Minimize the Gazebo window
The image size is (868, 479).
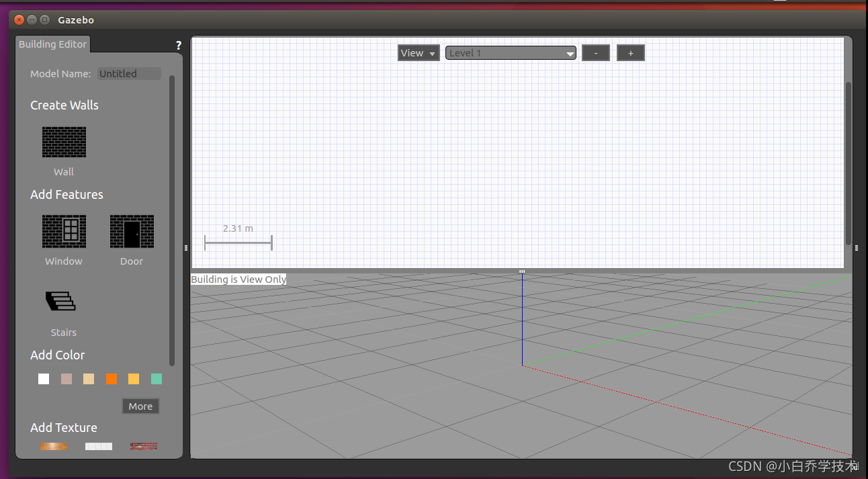[x=32, y=20]
